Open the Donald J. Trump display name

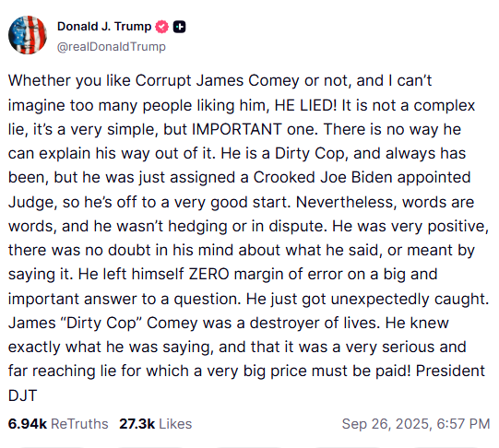point(104,27)
